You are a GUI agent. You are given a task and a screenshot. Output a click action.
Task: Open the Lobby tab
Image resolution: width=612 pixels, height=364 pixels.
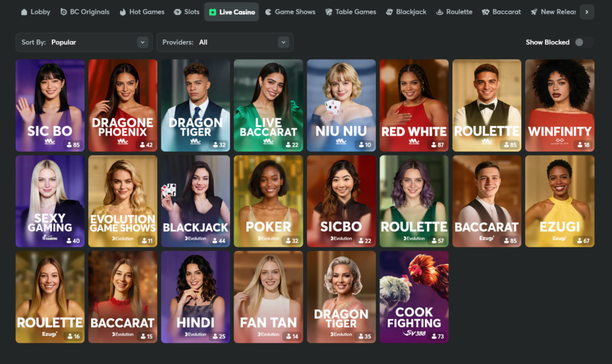tap(35, 12)
